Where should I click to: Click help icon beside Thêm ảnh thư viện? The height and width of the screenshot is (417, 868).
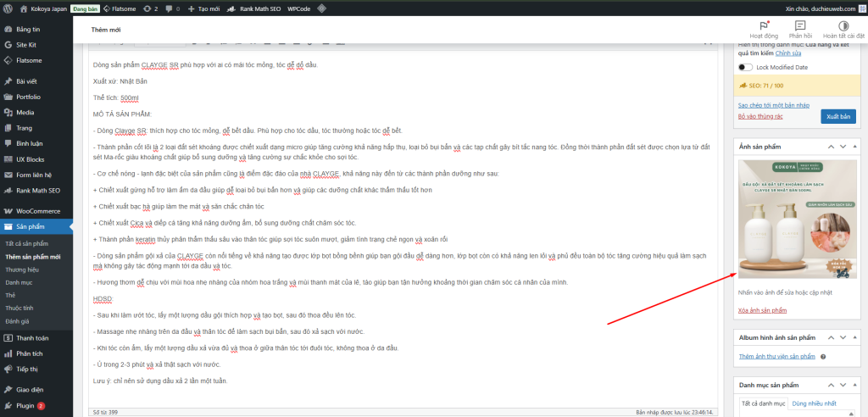pyautogui.click(x=823, y=357)
